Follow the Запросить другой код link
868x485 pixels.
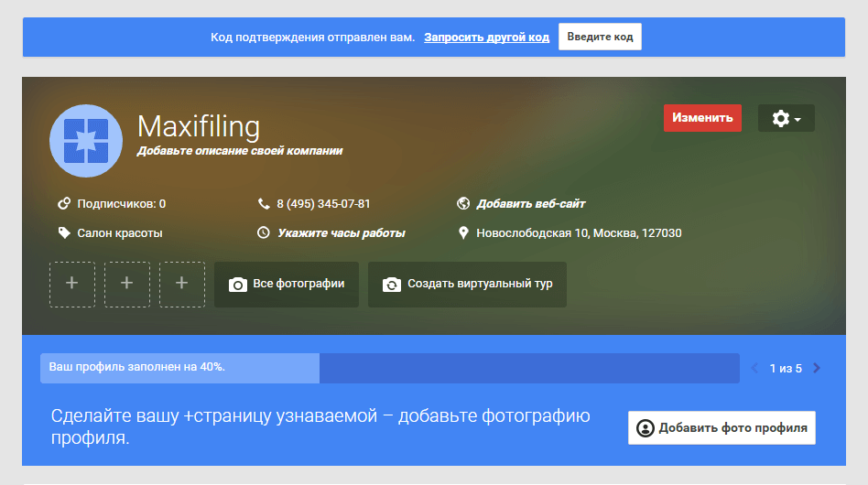pyautogui.click(x=486, y=38)
